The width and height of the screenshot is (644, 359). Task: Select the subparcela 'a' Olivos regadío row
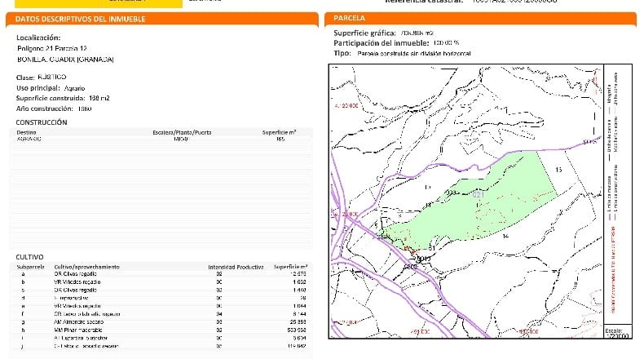161,274
